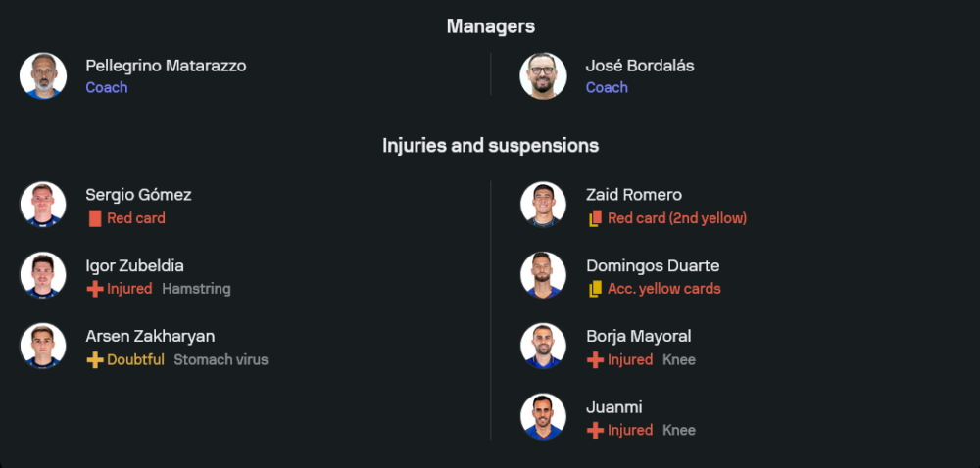Open the José Bordalás manager name link

pos(640,66)
